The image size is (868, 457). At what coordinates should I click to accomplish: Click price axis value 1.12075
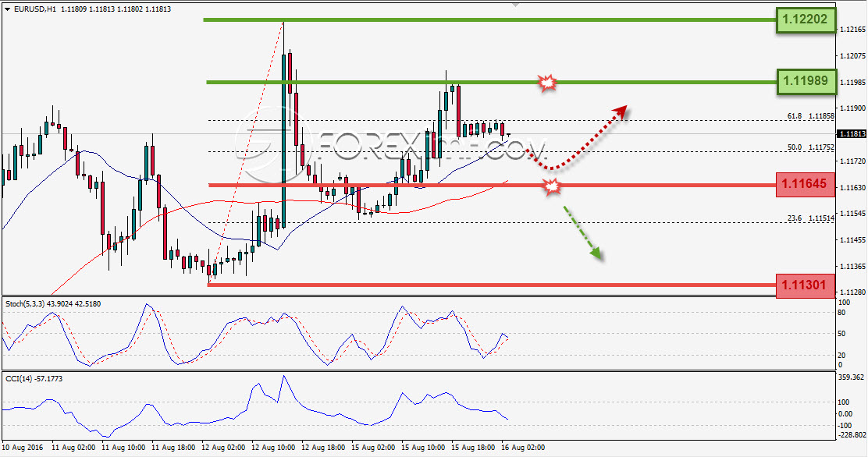coord(852,56)
